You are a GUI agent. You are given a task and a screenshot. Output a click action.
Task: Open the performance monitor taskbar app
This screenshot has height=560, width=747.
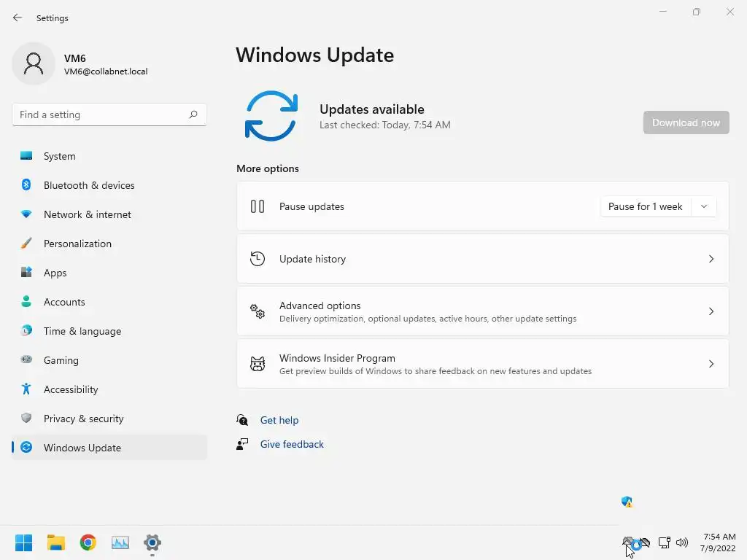click(x=120, y=542)
